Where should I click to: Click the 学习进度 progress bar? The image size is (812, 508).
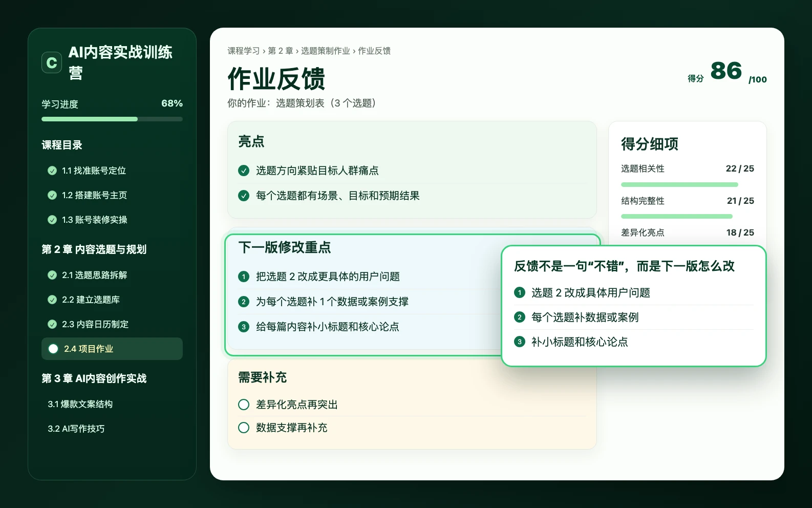click(x=112, y=119)
